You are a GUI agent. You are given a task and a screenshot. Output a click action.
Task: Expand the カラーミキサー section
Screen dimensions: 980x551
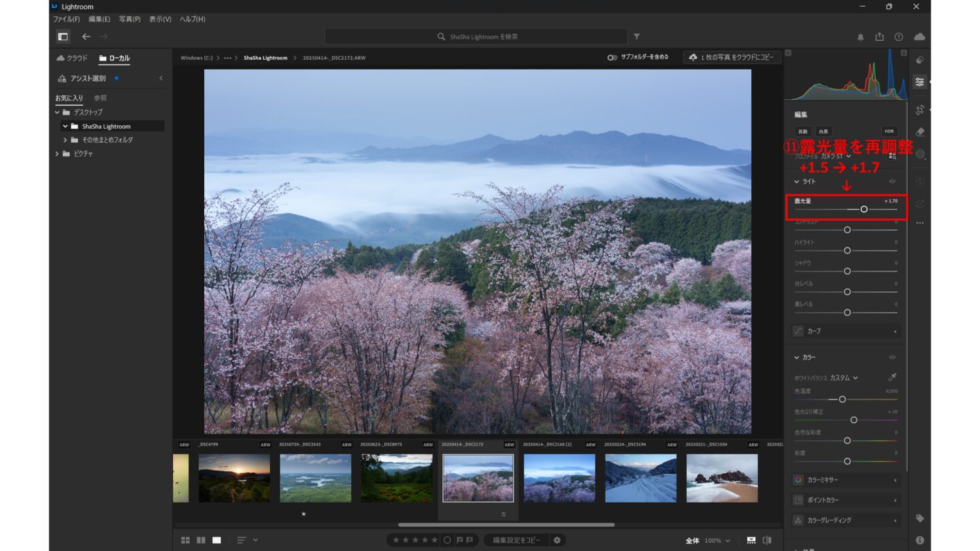(846, 480)
